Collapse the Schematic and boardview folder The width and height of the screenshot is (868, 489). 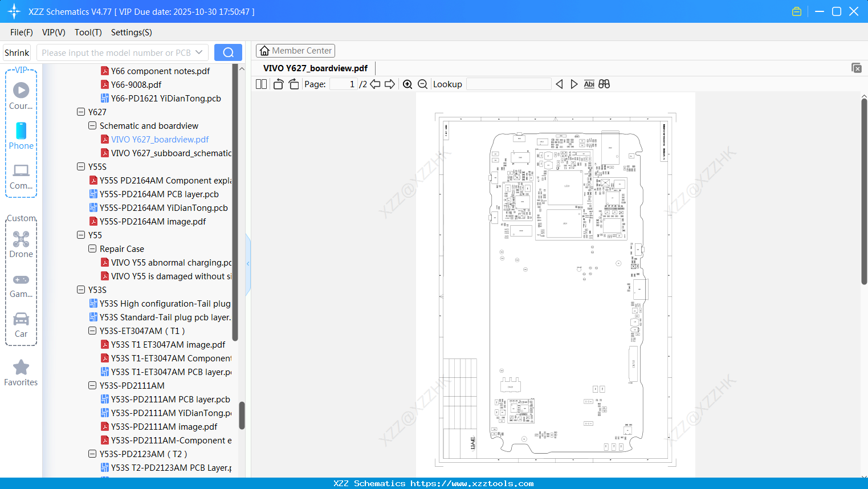point(92,126)
